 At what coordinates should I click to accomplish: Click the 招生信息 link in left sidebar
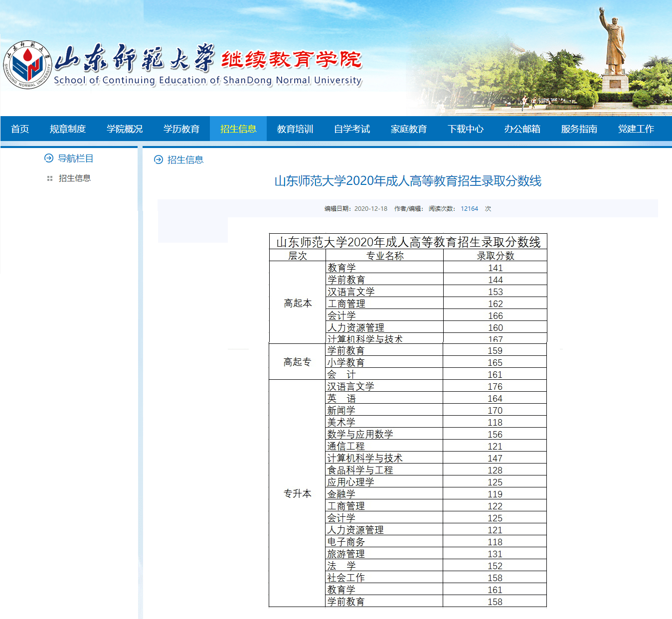(75, 178)
